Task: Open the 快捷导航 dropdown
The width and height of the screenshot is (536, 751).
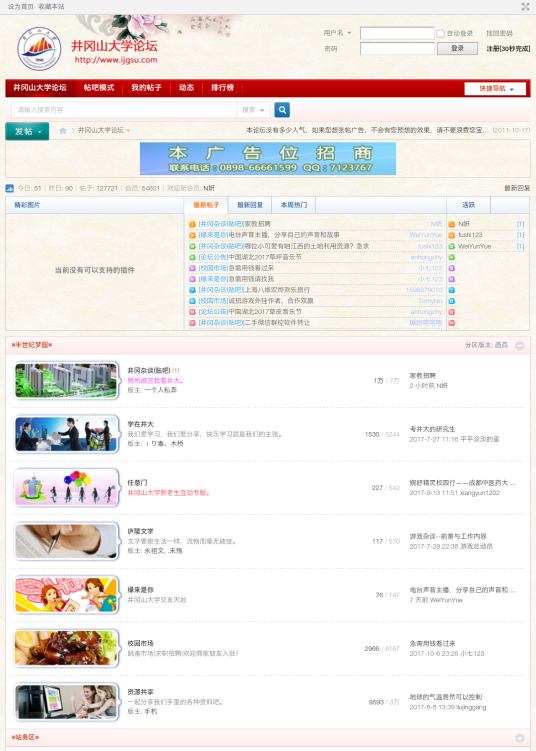Action: (495, 89)
